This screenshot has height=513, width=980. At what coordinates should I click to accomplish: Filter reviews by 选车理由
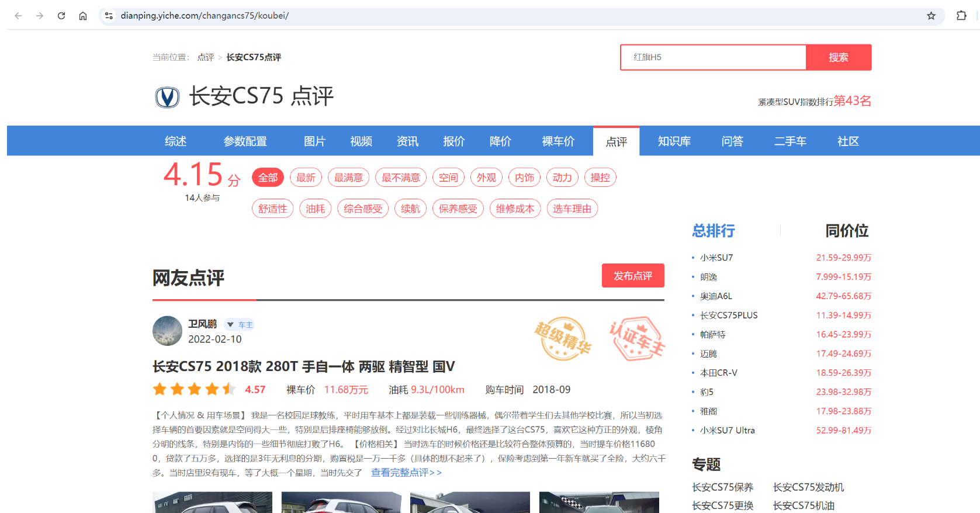click(572, 209)
